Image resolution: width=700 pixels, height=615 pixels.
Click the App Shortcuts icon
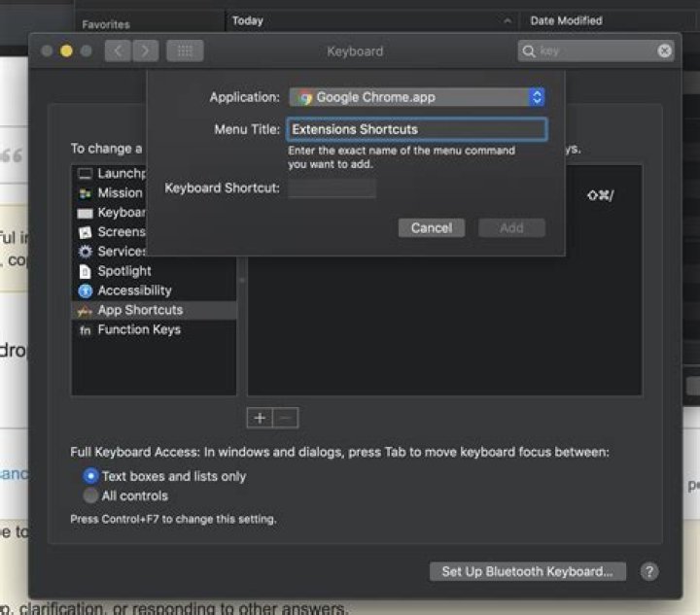coord(85,311)
